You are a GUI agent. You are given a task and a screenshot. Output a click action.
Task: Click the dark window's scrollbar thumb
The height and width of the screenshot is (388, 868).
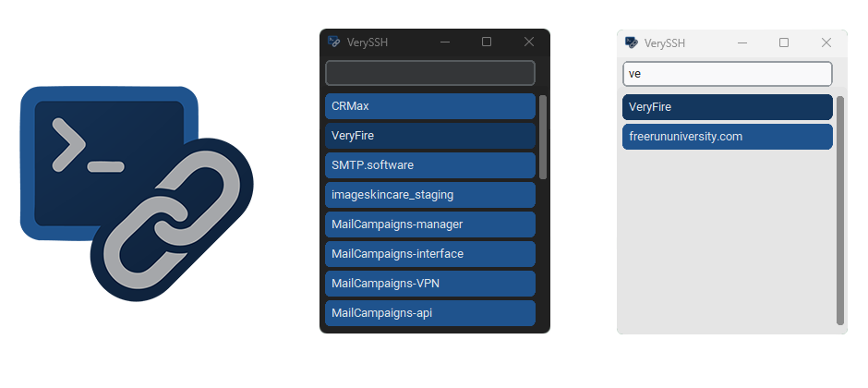point(543,138)
